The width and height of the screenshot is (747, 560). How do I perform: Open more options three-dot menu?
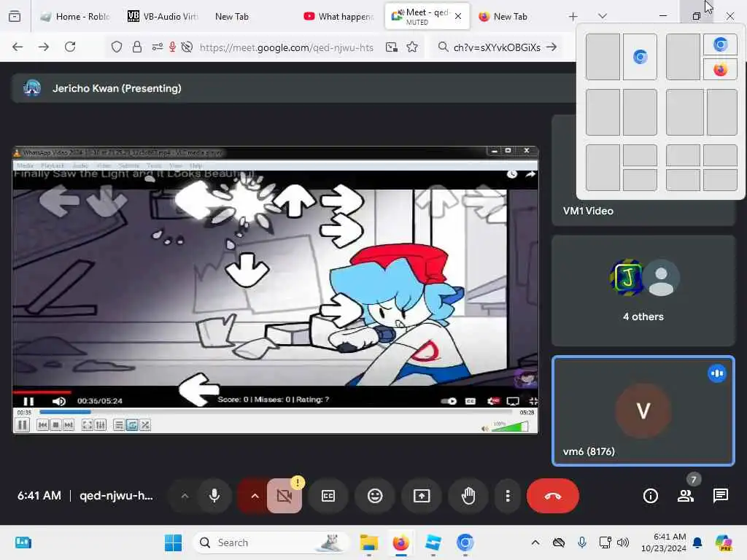508,496
